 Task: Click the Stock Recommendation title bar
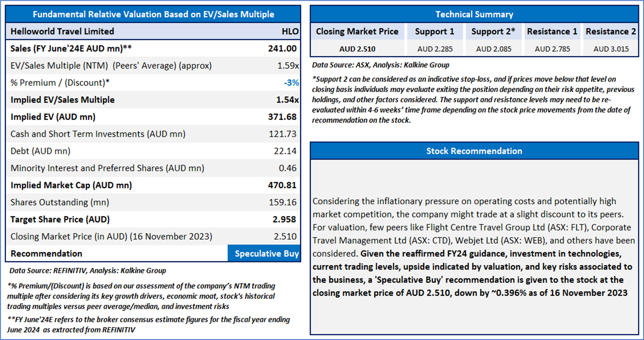coord(474,151)
